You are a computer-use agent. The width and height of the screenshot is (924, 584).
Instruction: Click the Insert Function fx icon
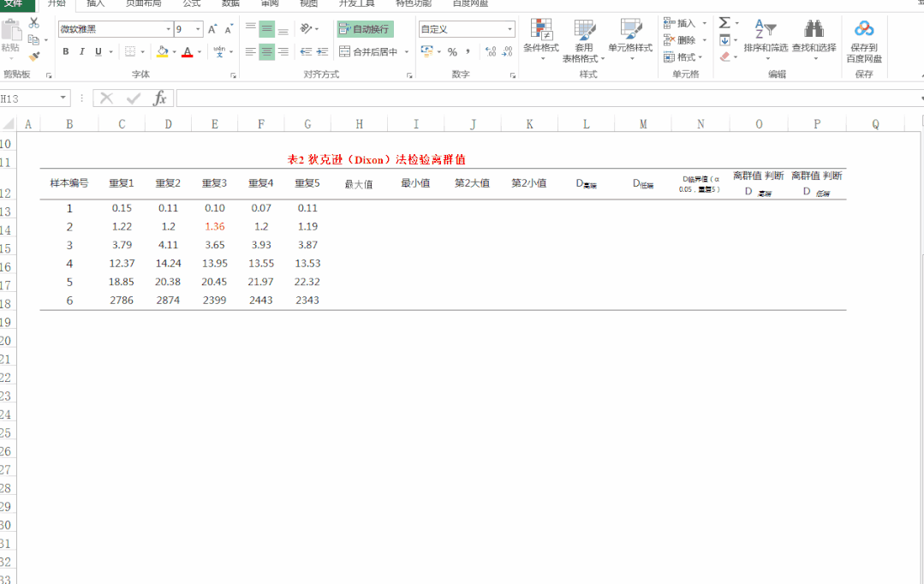tap(159, 98)
